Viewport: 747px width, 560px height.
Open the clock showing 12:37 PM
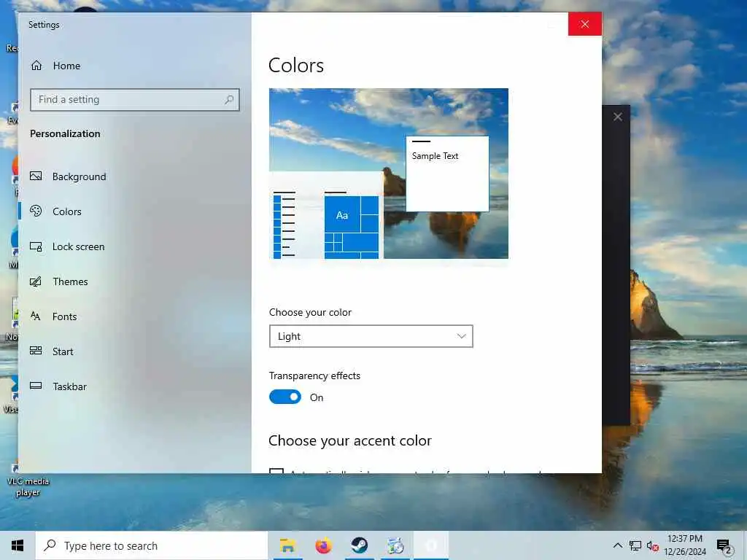pos(685,545)
